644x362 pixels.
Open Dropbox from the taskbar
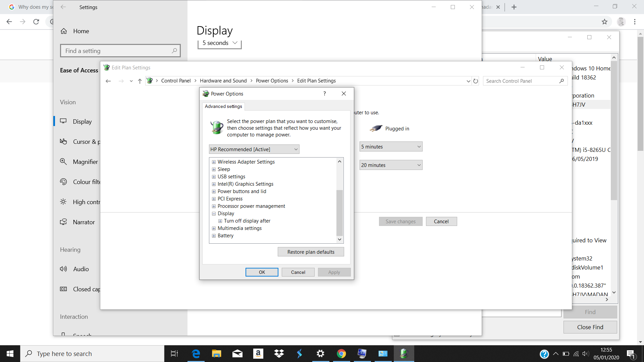(x=279, y=353)
